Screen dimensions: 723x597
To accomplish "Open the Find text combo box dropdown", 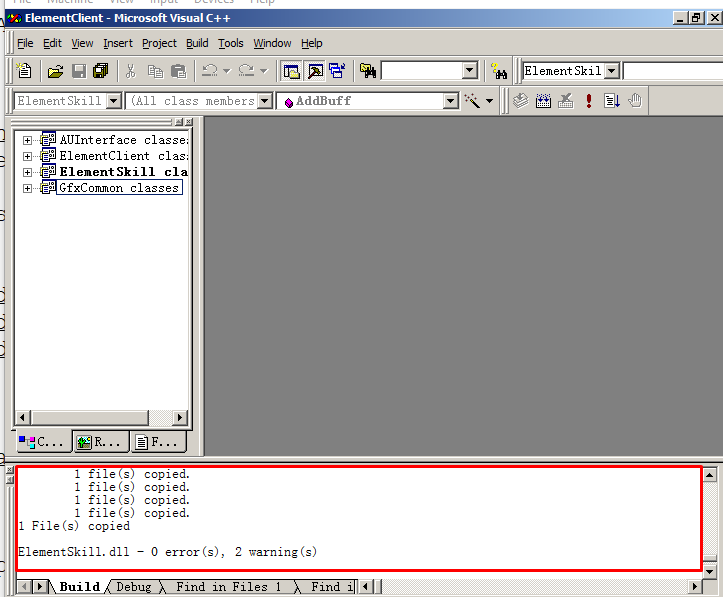I will click(469, 71).
